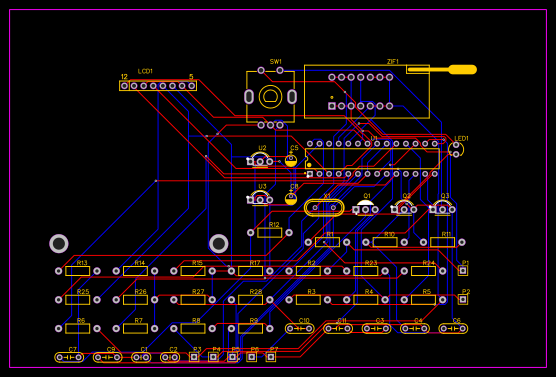Select resistor R17 body
556x377 pixels.
[x=250, y=271]
